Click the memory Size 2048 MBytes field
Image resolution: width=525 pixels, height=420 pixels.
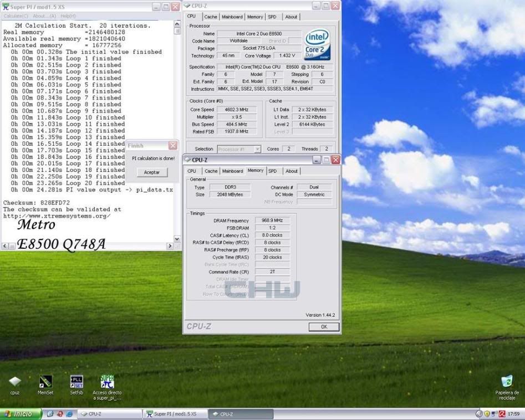click(x=230, y=194)
